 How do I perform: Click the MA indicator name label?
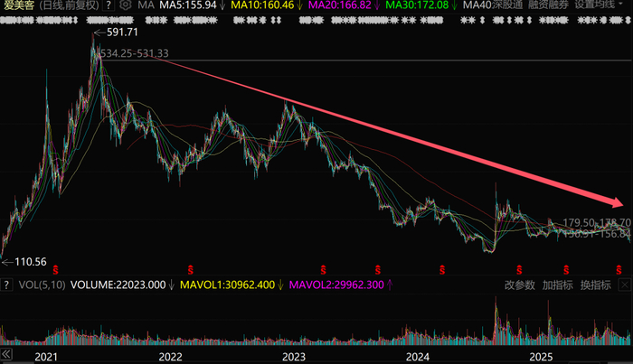146,5
